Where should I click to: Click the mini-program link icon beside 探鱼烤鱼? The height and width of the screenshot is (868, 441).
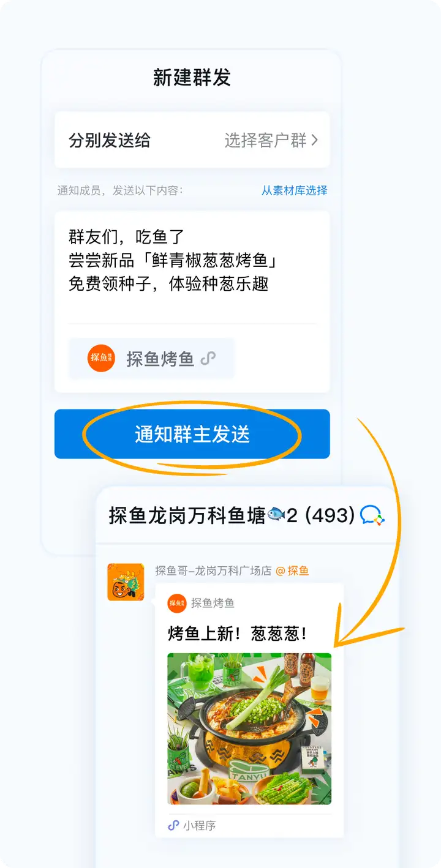tap(208, 359)
